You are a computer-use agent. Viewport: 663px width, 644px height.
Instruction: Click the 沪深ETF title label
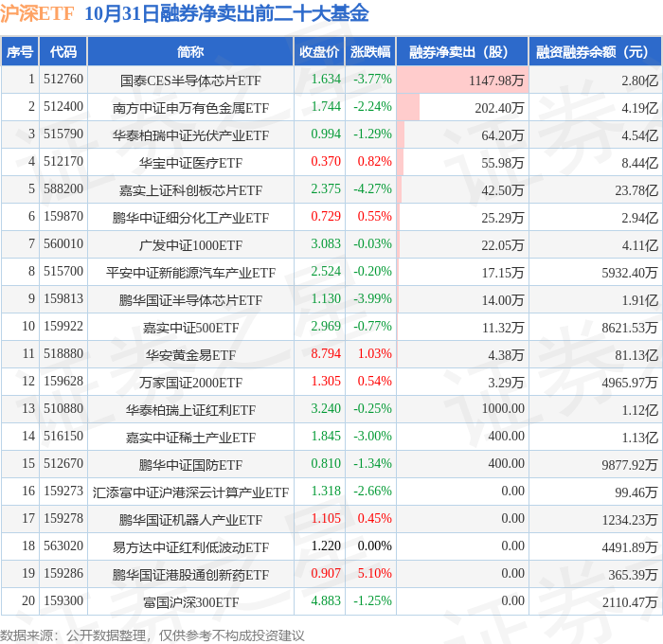tap(37, 14)
